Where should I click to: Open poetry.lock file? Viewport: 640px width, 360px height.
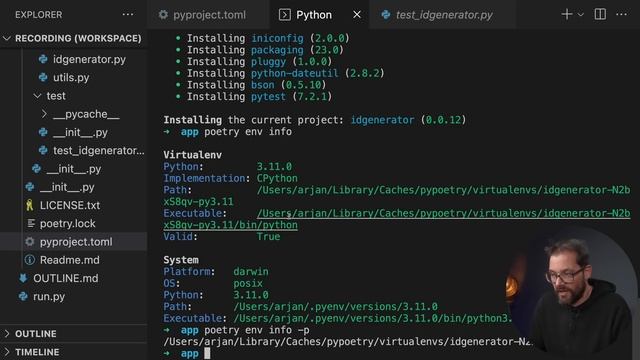coord(67,224)
